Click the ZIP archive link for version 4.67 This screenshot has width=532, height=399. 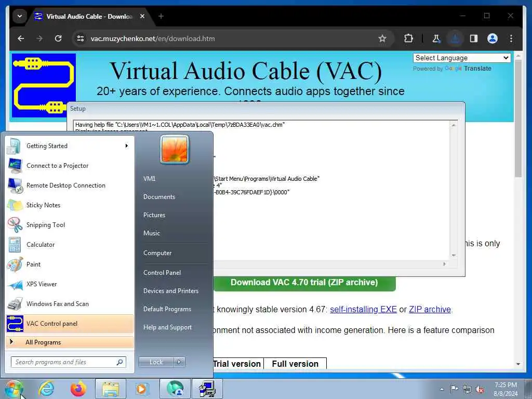[430, 310]
